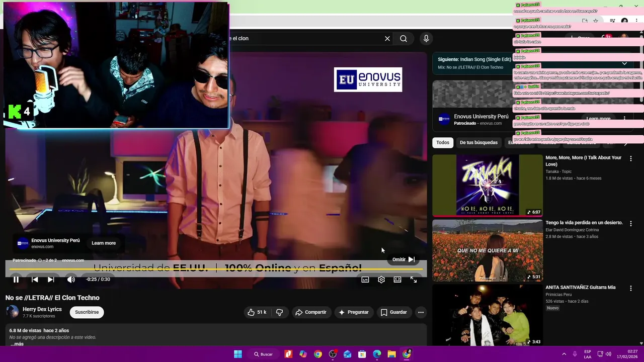
Task: Show hidden system tray icons chevron
Action: pos(564,354)
